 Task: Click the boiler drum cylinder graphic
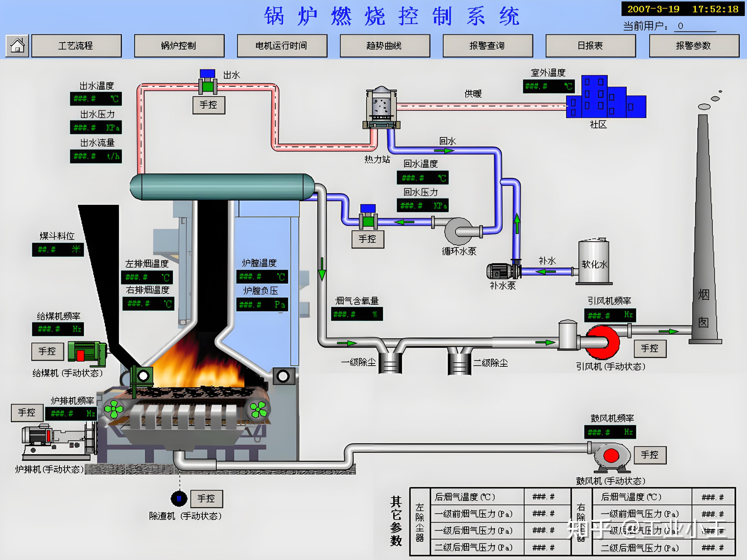pyautogui.click(x=222, y=187)
